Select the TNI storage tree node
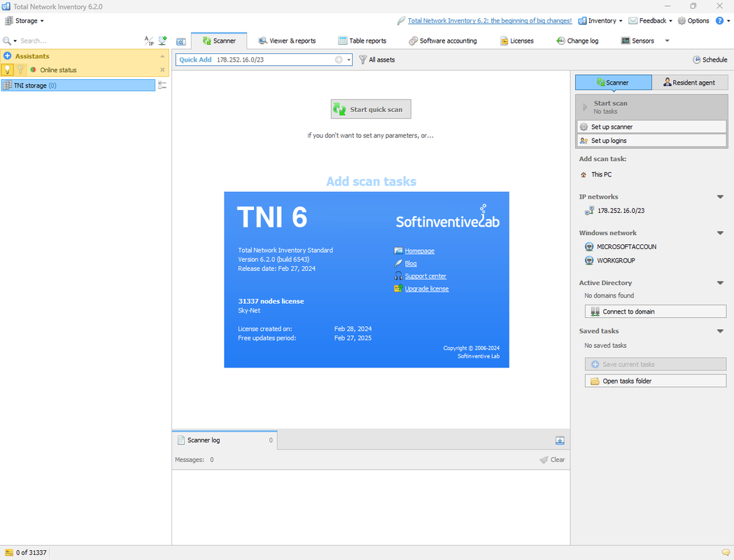This screenshot has height=560, width=734. pyautogui.click(x=78, y=85)
